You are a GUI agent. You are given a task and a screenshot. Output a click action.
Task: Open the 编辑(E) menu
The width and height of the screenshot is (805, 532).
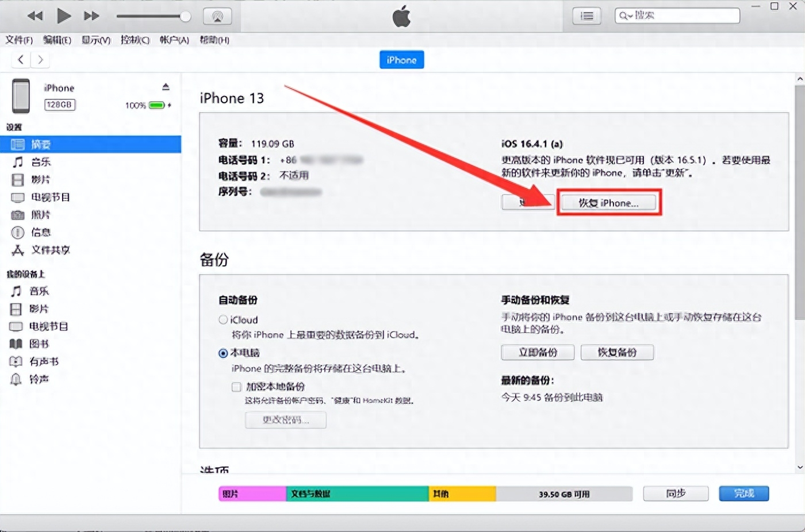pos(57,40)
